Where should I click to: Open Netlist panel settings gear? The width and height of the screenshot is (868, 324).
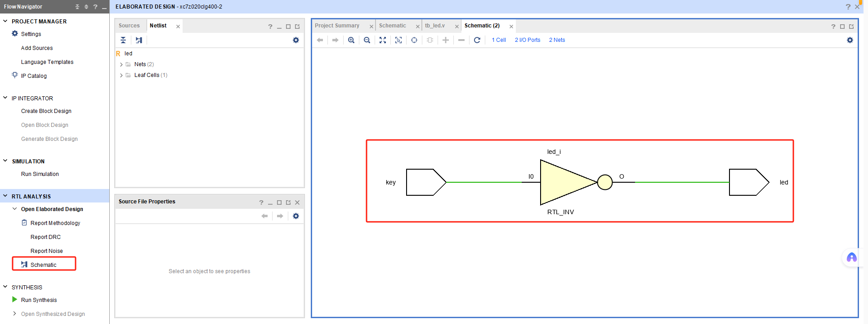295,40
